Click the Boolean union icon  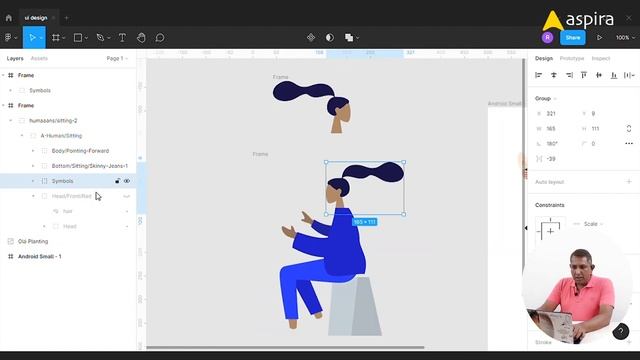(349, 38)
